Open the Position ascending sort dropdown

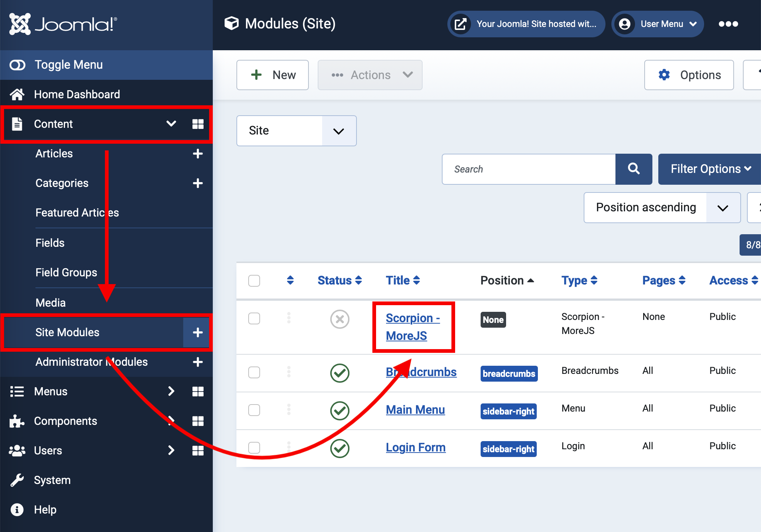click(662, 208)
